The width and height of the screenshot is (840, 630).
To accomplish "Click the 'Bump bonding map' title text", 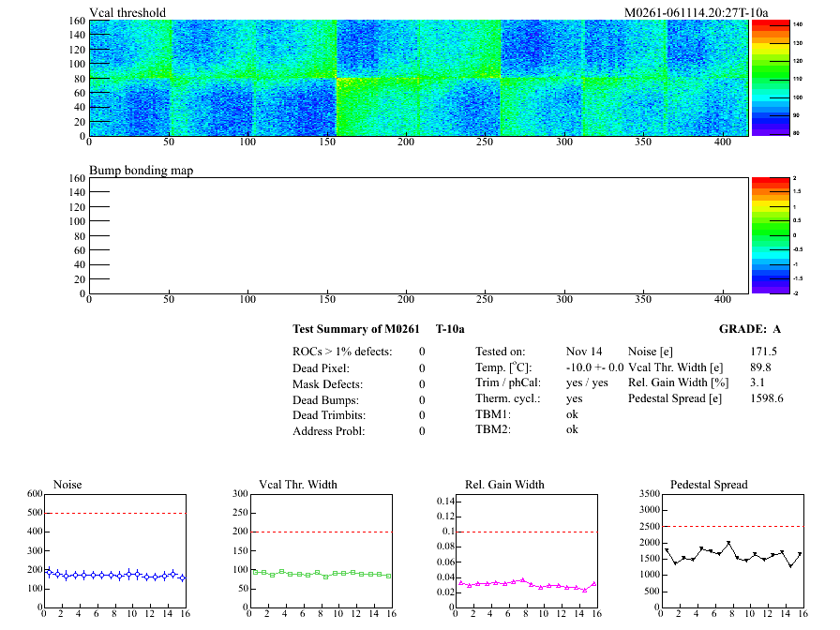I will click(x=141, y=171).
